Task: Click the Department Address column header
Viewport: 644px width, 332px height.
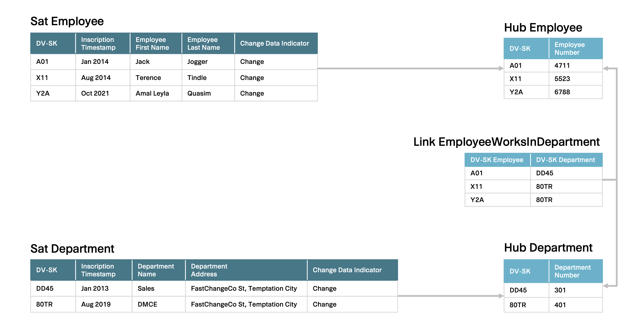Action: [x=209, y=270]
